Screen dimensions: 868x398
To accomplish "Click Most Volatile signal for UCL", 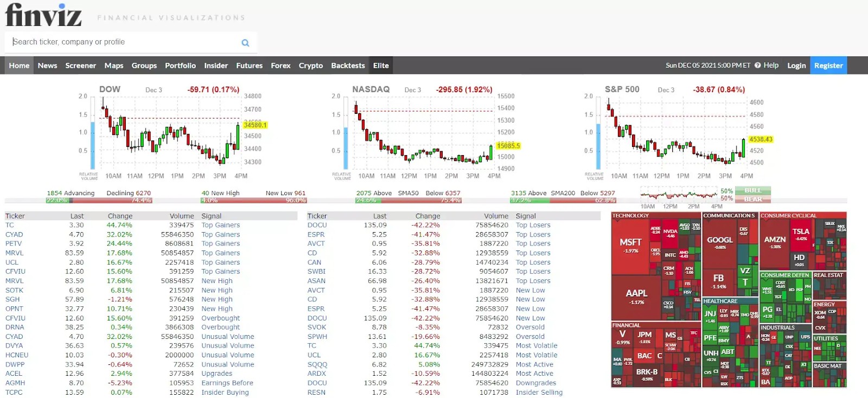I will pos(537,355).
